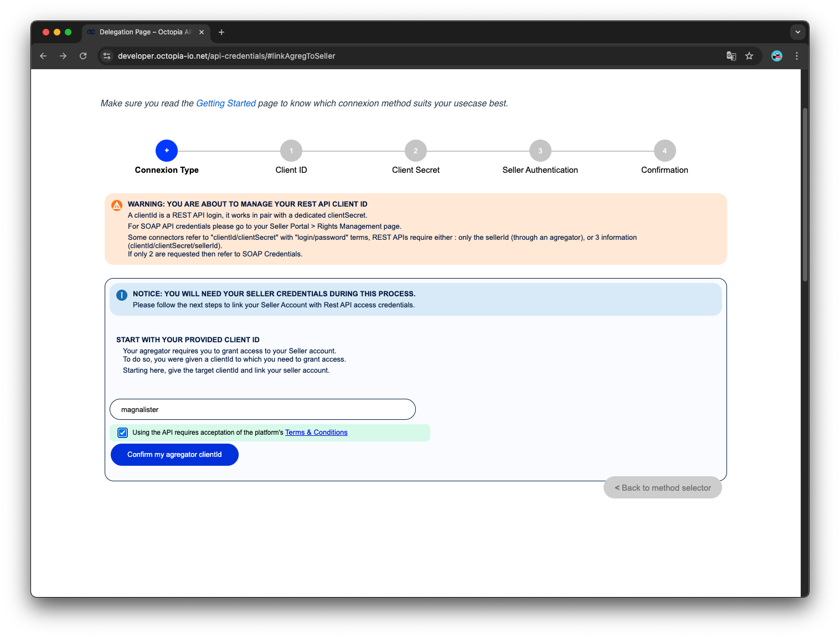
Task: Close the Delegation Page tab
Action: point(202,32)
